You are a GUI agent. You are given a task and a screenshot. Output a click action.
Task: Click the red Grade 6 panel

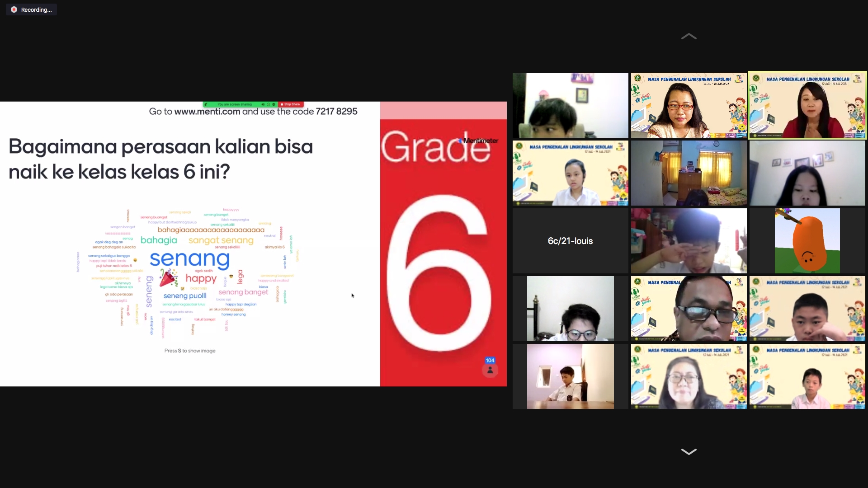(443, 271)
